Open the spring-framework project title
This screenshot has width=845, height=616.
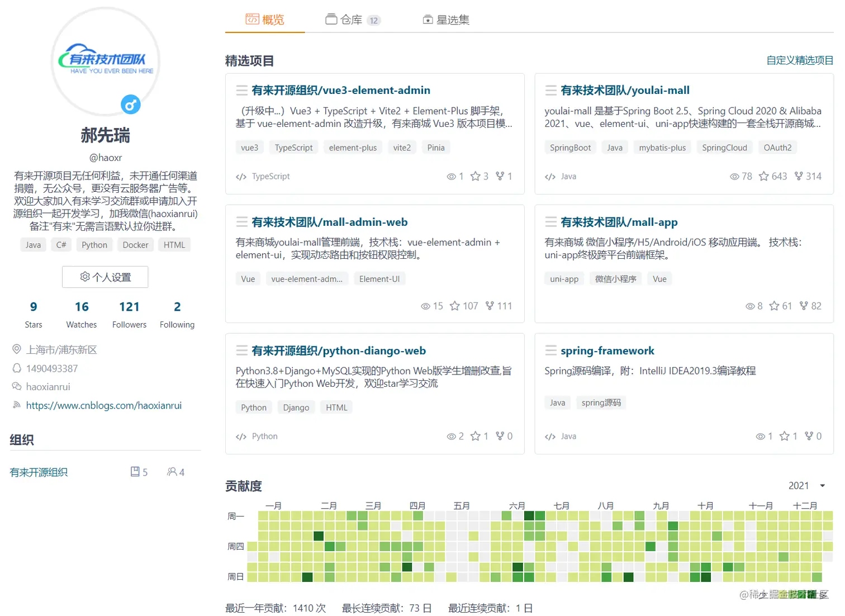pos(607,350)
